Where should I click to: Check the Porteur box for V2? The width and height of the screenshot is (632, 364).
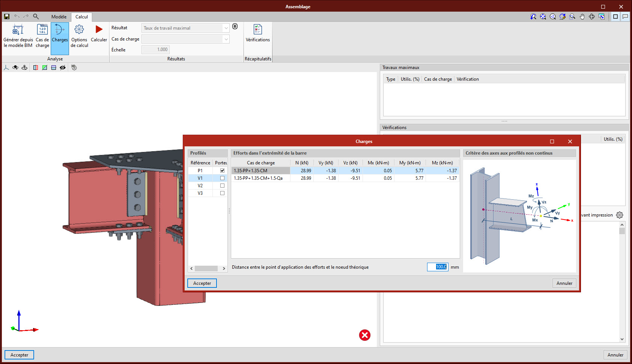pyautogui.click(x=222, y=186)
